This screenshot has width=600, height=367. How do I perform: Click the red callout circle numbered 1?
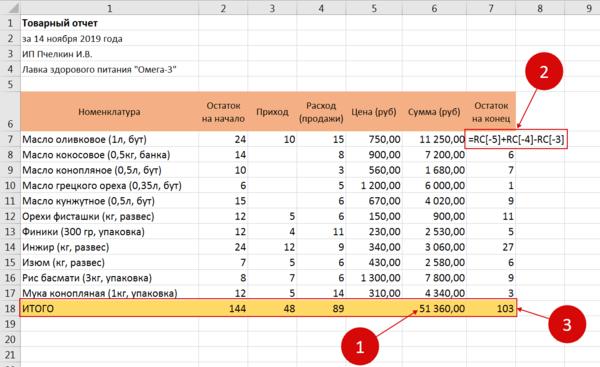(360, 346)
